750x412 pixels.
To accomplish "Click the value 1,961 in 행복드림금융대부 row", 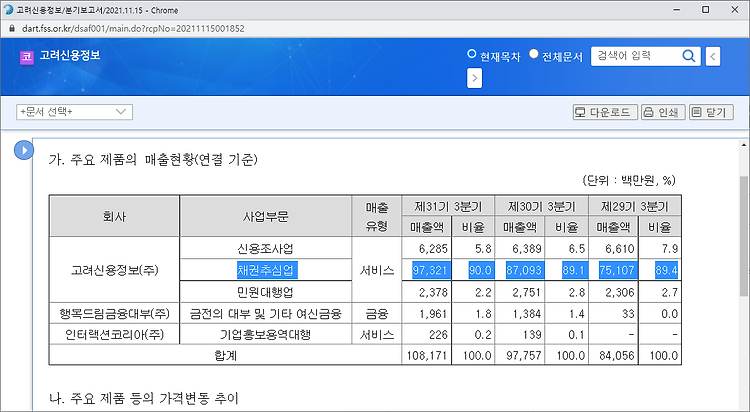I will click(433, 314).
